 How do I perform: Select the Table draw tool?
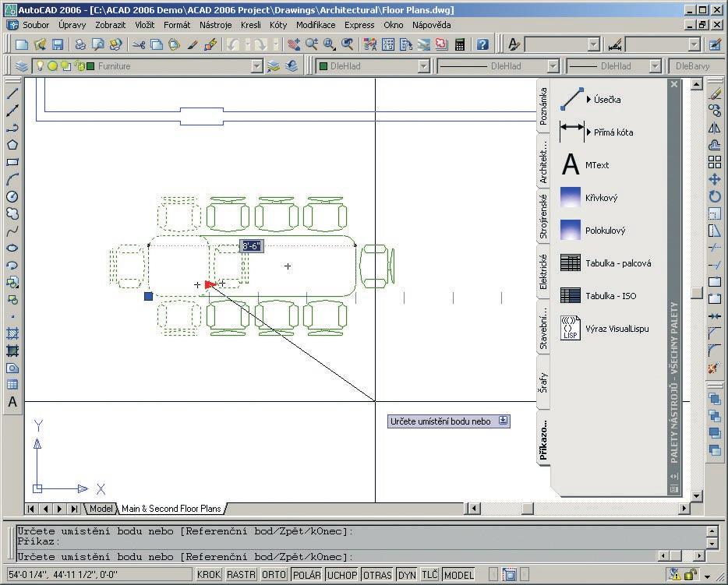tap(12, 385)
